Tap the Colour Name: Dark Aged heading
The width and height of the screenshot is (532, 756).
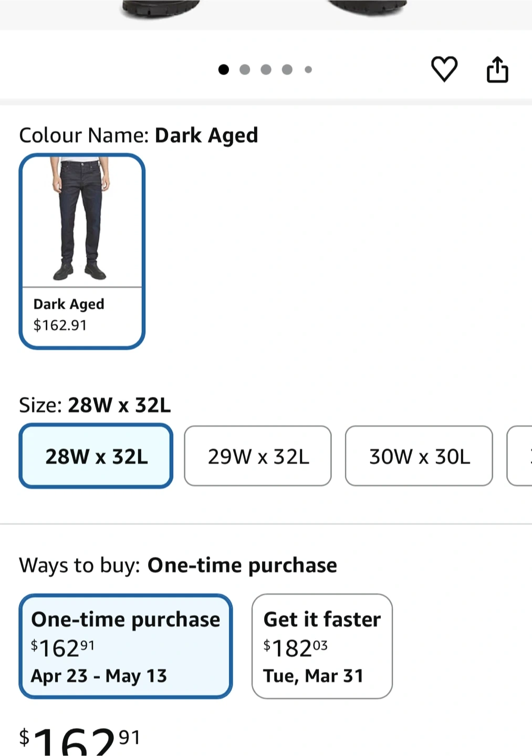139,135
